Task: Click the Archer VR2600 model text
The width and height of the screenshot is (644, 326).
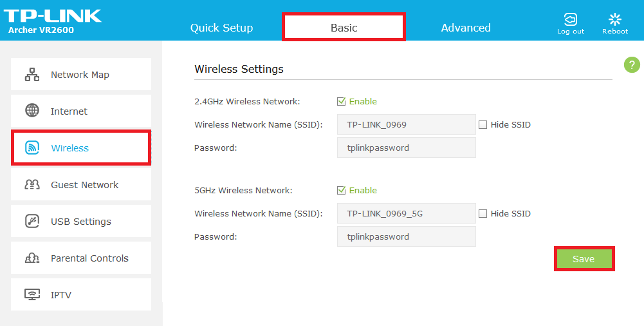Action: (x=41, y=30)
